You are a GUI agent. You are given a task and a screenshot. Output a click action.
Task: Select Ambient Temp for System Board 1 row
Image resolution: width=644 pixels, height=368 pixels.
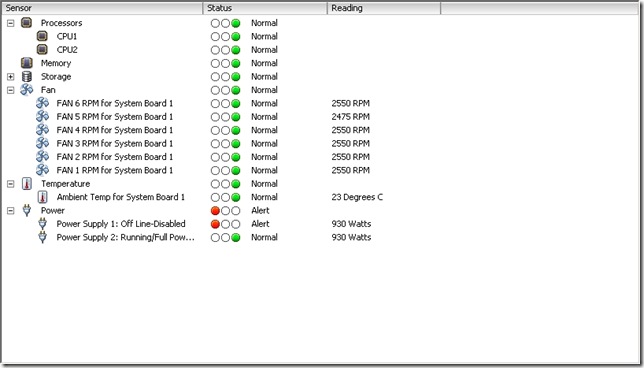[120, 197]
